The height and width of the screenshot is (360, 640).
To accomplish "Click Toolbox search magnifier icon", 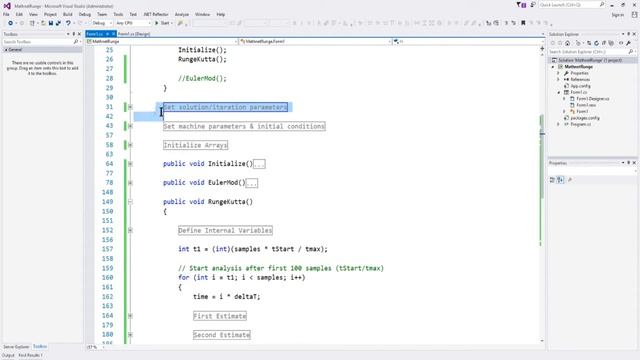I will [x=76, y=42].
